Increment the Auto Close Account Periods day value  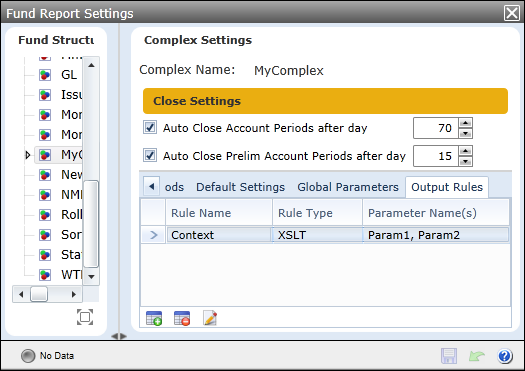coord(465,123)
